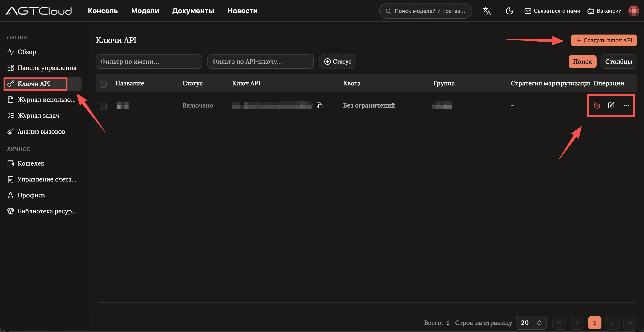Image resolution: width=644 pixels, height=332 pixels.
Task: Click Создать ключ API button
Action: click(x=604, y=40)
